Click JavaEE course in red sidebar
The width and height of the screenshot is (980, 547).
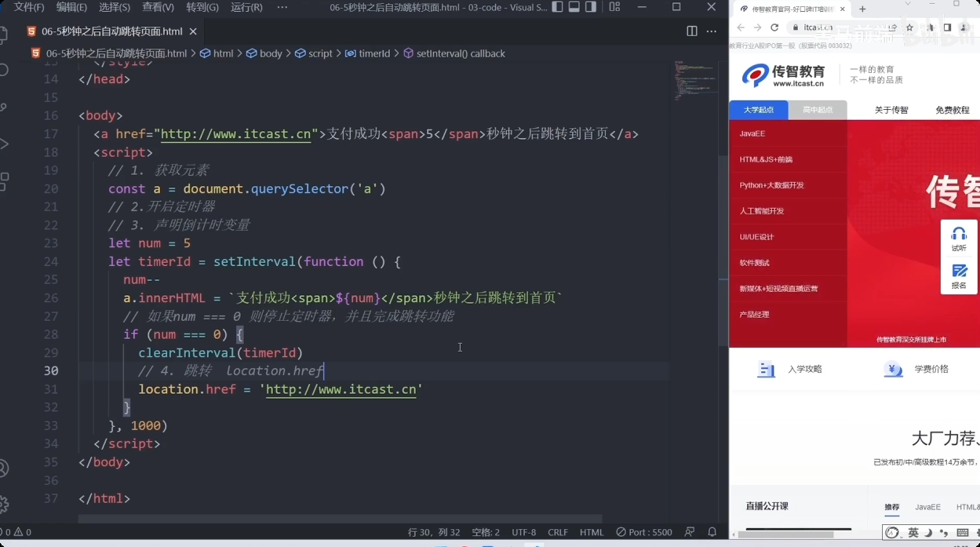click(752, 133)
